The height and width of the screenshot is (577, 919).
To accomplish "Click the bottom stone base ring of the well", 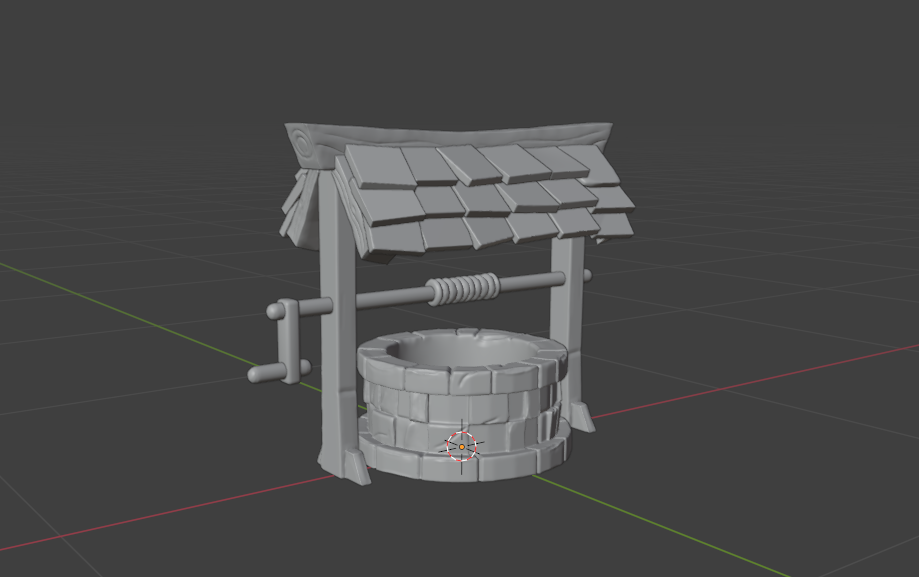I will click(460, 462).
